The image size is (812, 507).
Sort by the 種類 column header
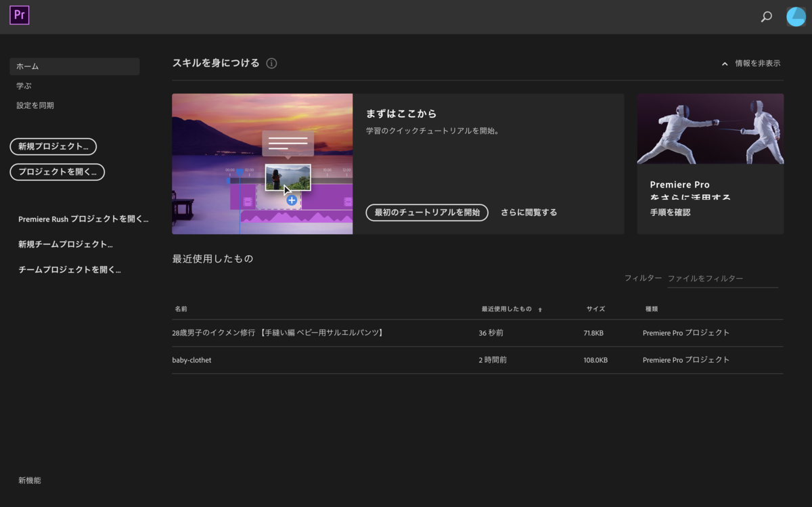coord(652,309)
